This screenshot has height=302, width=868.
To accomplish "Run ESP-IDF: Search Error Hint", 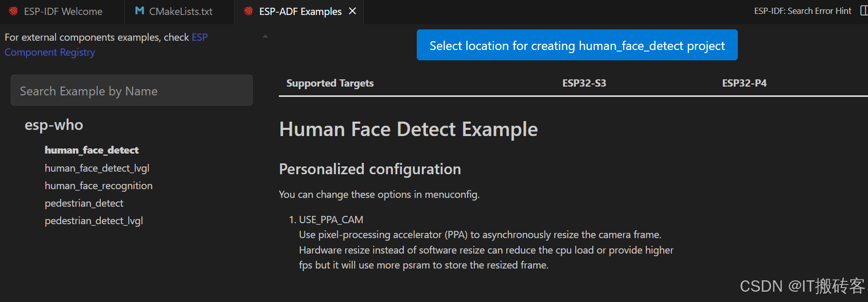I will coord(803,10).
